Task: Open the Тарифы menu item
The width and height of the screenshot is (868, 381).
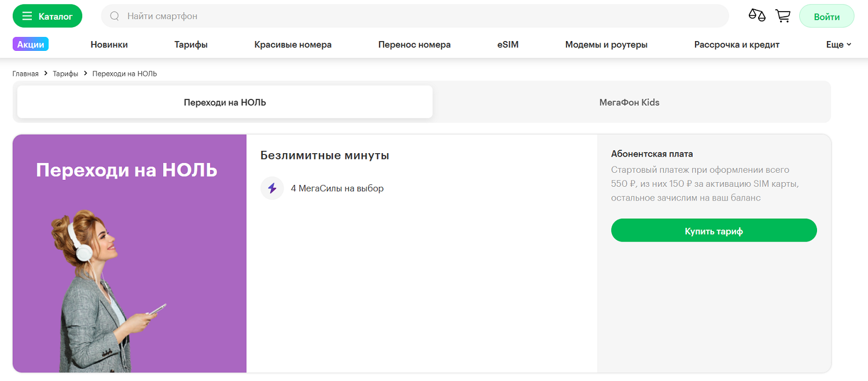Action: [x=191, y=45]
